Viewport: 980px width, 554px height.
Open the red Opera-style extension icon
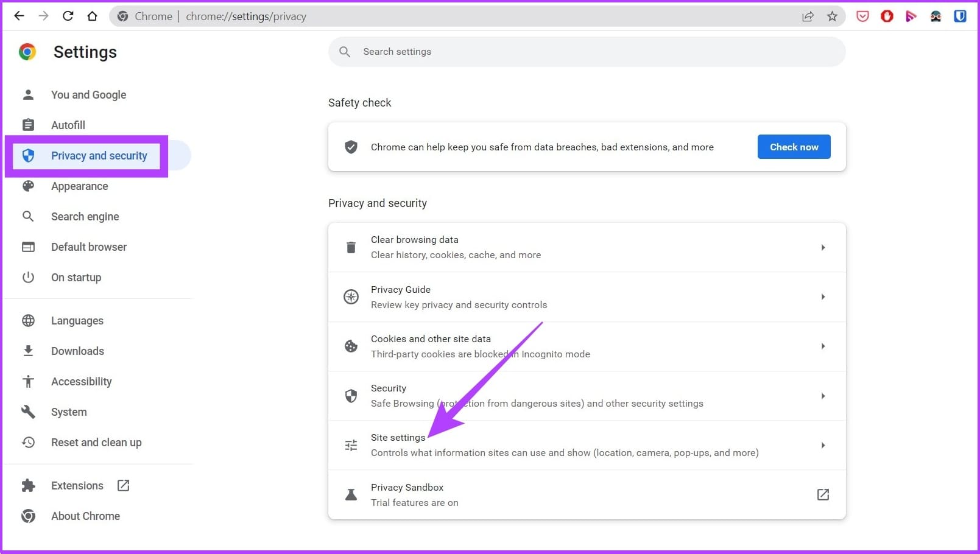coord(887,16)
